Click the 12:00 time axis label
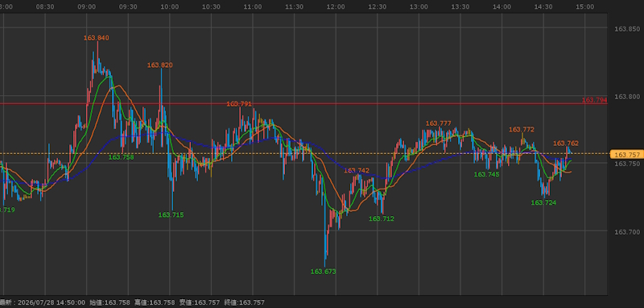The width and height of the screenshot is (644, 308). pos(336,6)
